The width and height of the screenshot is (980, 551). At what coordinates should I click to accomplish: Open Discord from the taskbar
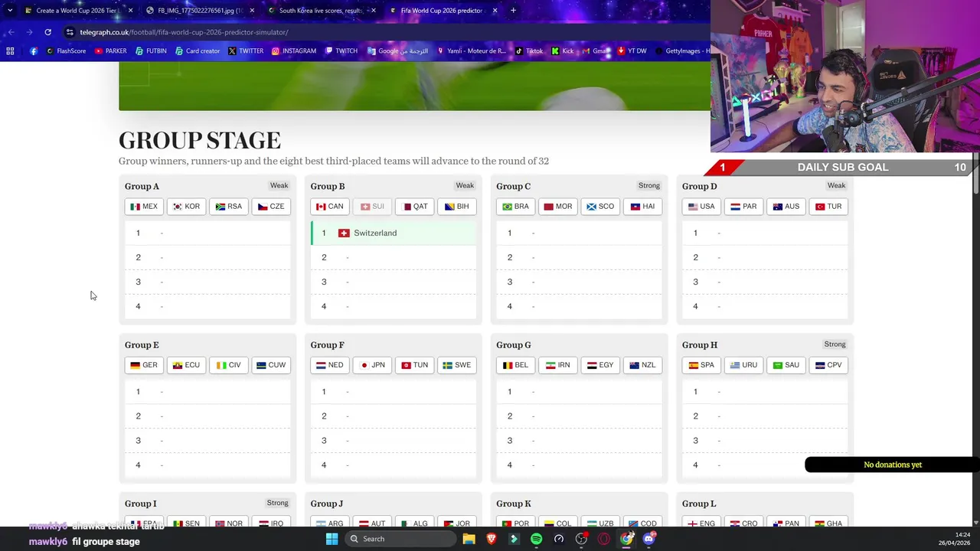click(x=649, y=539)
